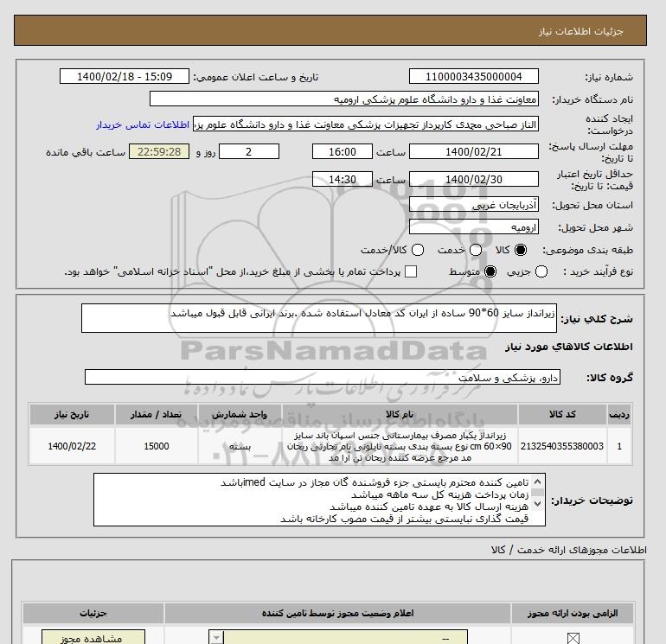Click the اطلاعات مجوزهای ارائه خدمت / کالا heading
This screenshot has width=666, height=644.
pos(569,550)
